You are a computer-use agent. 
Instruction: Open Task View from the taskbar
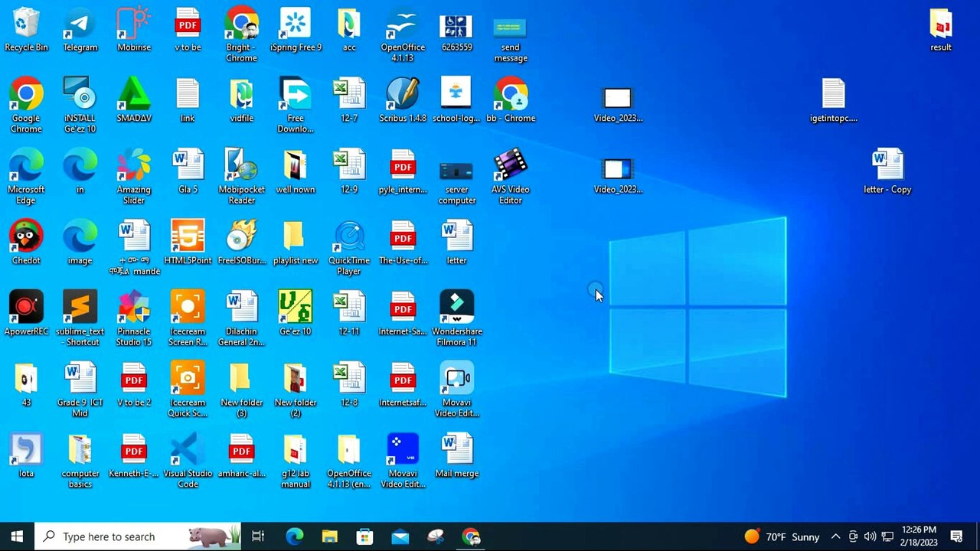[x=258, y=536]
